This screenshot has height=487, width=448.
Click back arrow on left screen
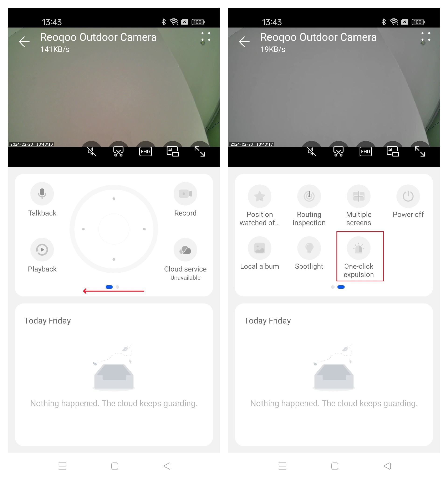pyautogui.click(x=24, y=41)
